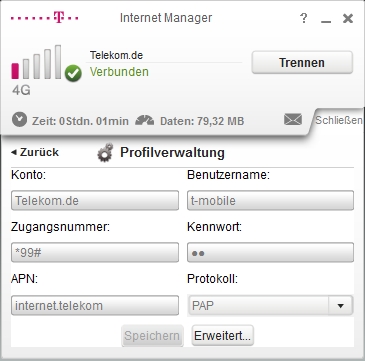Click the green connected checkmark icon
This screenshot has width=365, height=361.
[x=73, y=73]
